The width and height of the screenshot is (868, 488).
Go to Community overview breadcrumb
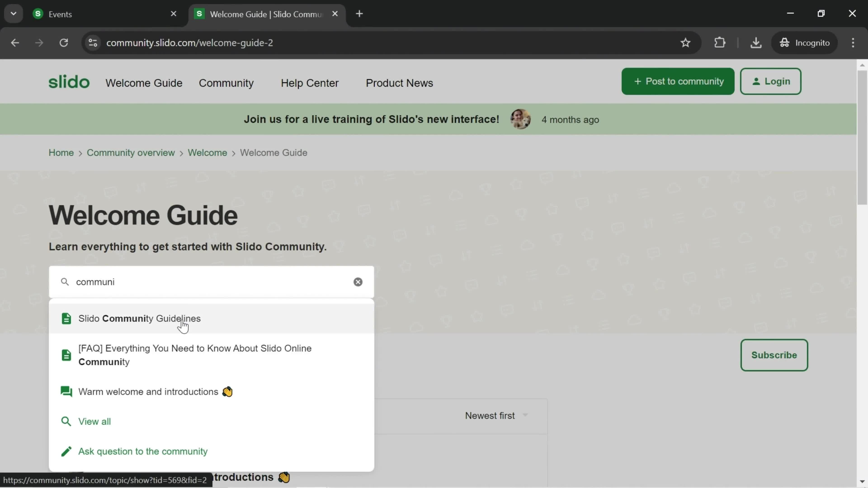pos(131,152)
